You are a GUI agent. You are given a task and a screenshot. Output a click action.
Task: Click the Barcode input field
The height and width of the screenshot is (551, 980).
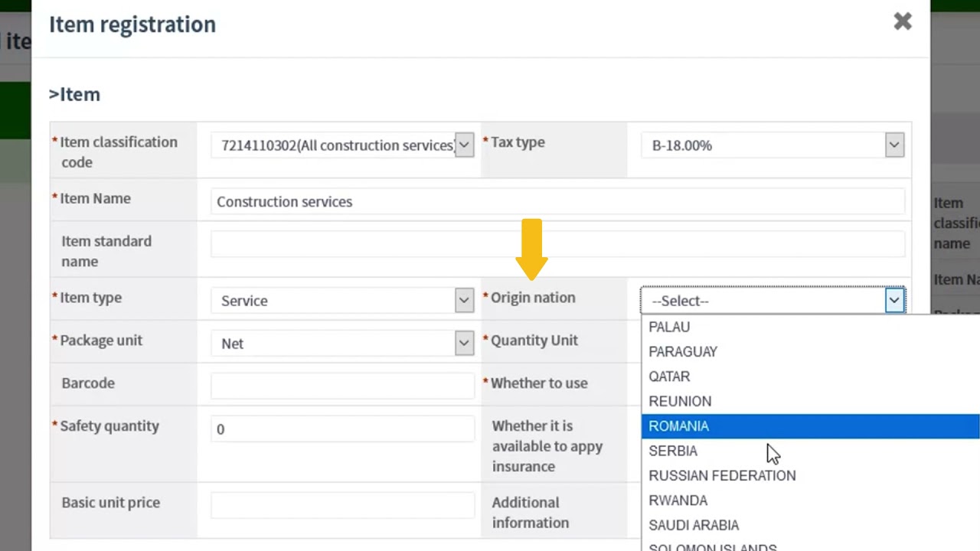point(343,386)
